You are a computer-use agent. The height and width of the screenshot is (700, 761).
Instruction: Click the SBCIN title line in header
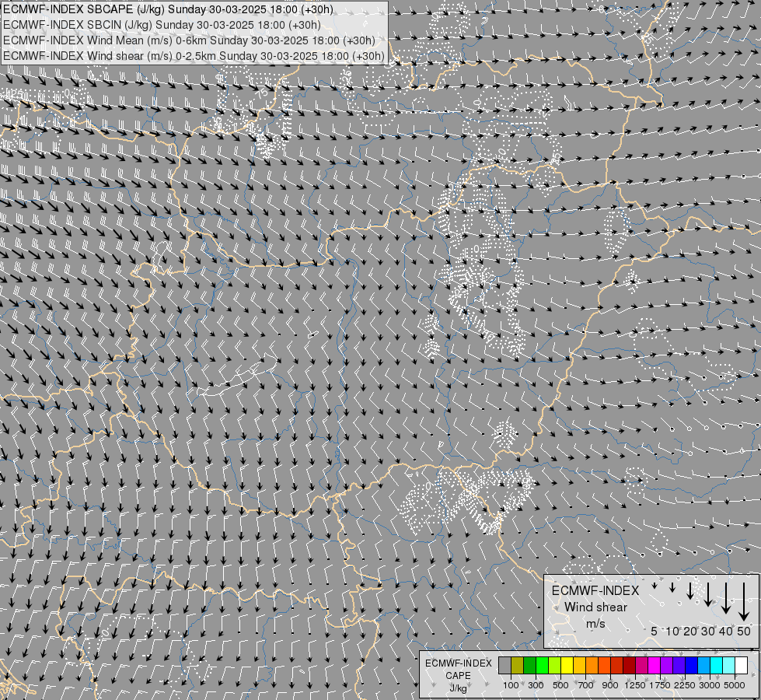[162, 25]
